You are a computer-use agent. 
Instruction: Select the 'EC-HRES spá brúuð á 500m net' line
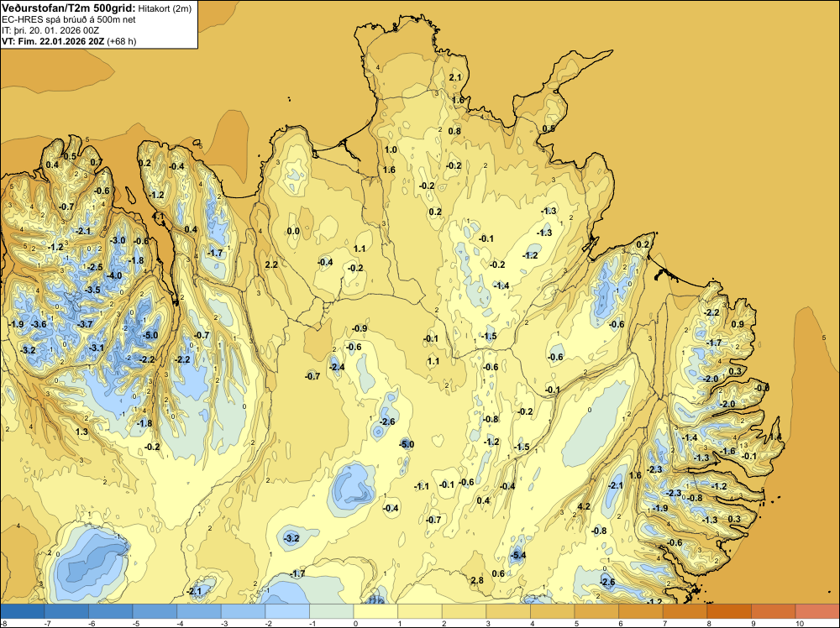click(69, 19)
